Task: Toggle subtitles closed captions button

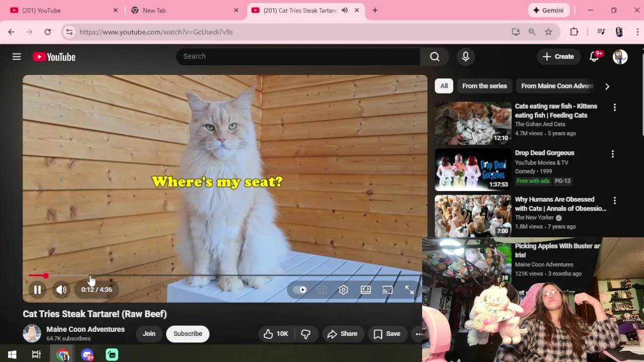Action: (x=321, y=290)
